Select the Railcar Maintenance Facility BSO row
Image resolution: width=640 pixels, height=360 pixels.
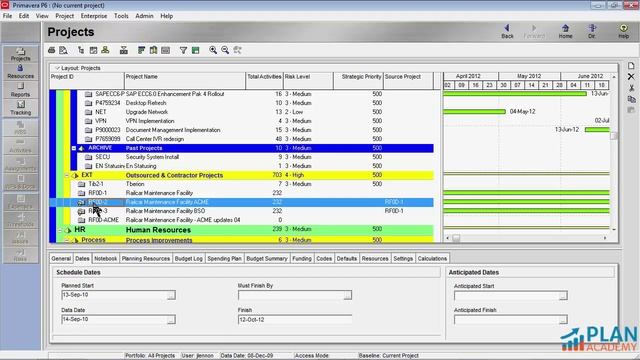[241, 211]
